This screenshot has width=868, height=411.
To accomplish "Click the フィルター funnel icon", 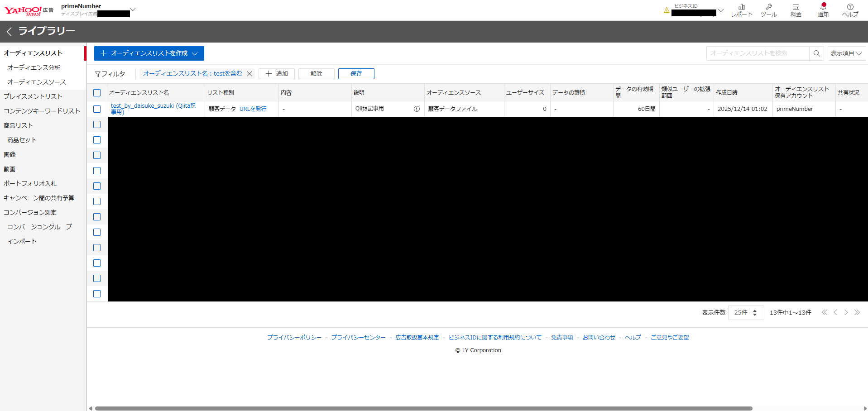I will click(97, 74).
